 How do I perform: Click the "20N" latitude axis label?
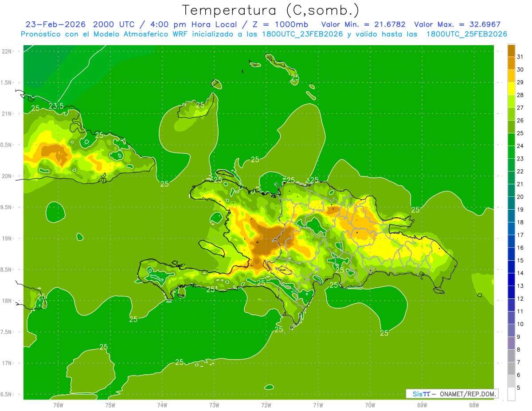click(7, 176)
